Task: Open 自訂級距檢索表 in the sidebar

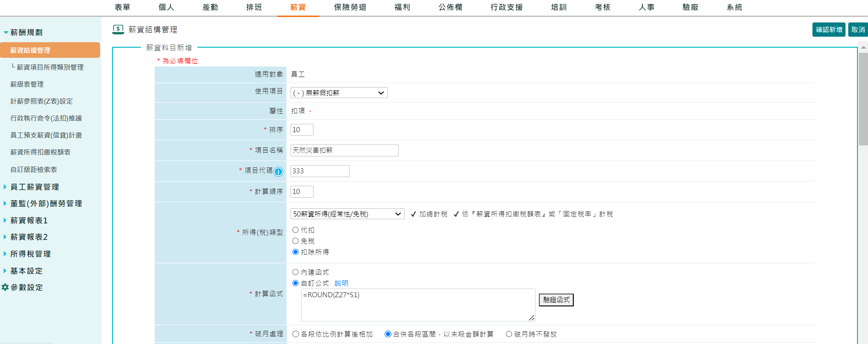Action: 34,169
